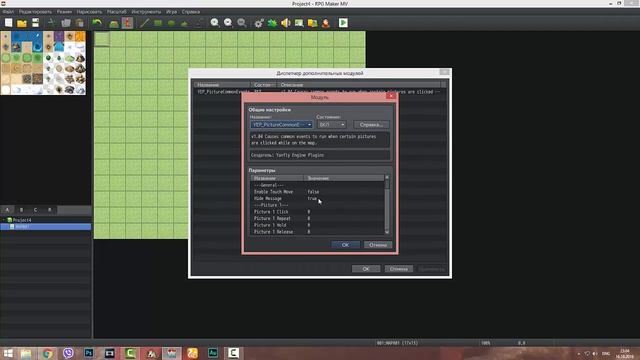Click the Zoom In magnifier icon
The width and height of the screenshot is (640, 360).
(x=215, y=23)
